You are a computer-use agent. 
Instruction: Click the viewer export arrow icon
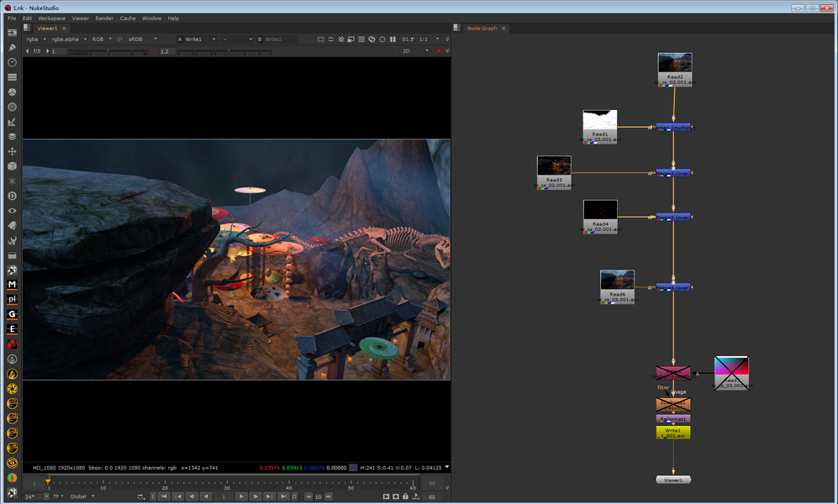click(x=416, y=496)
